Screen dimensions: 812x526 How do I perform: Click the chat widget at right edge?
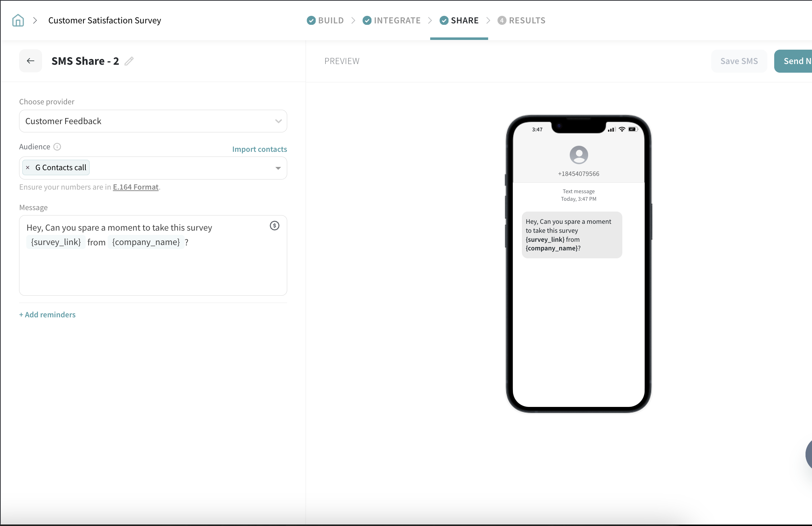click(808, 454)
